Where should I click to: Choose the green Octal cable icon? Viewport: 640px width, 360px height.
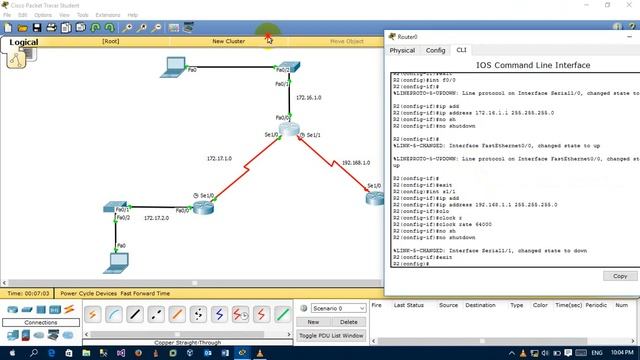point(282,315)
